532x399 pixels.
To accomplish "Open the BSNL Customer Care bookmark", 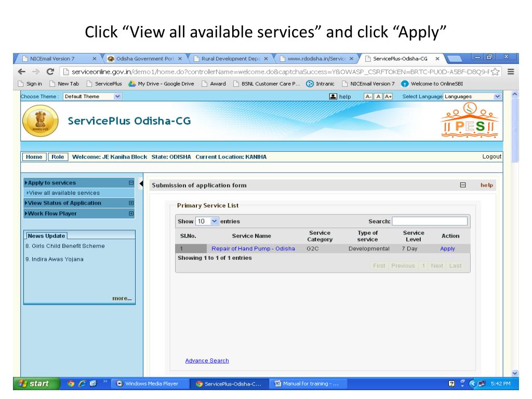I will click(x=267, y=84).
